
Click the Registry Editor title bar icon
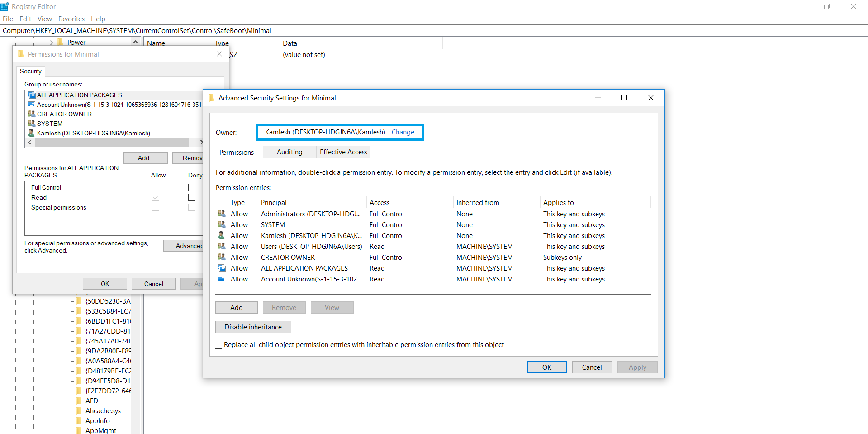pyautogui.click(x=5, y=6)
